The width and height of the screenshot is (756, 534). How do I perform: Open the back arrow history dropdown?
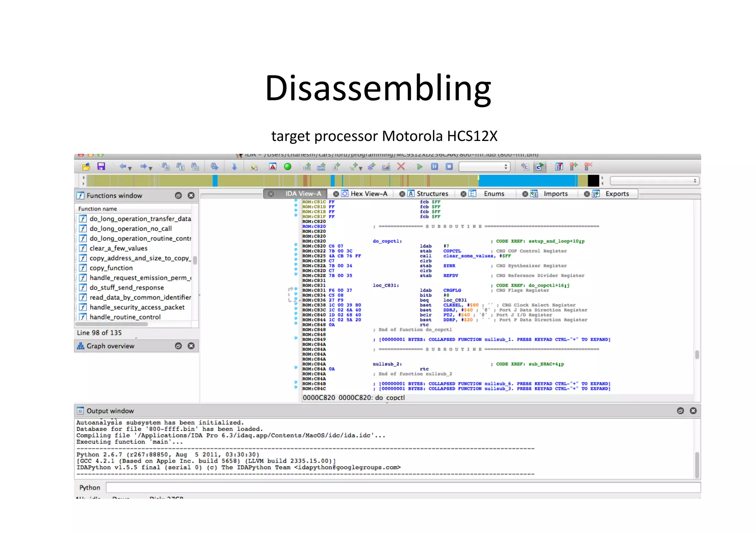tap(130, 169)
